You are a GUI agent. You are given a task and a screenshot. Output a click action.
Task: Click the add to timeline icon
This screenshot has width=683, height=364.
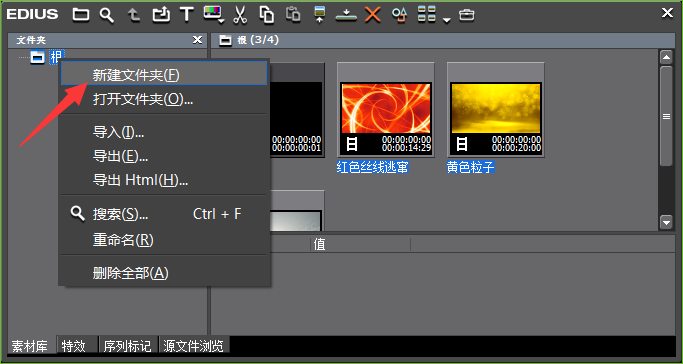tap(346, 15)
